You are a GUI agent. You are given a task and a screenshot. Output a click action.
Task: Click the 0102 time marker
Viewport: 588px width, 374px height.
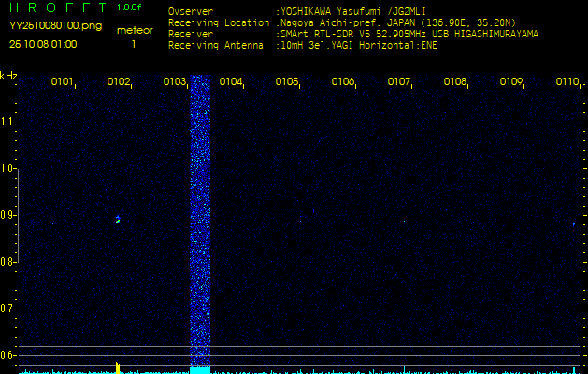click(118, 81)
